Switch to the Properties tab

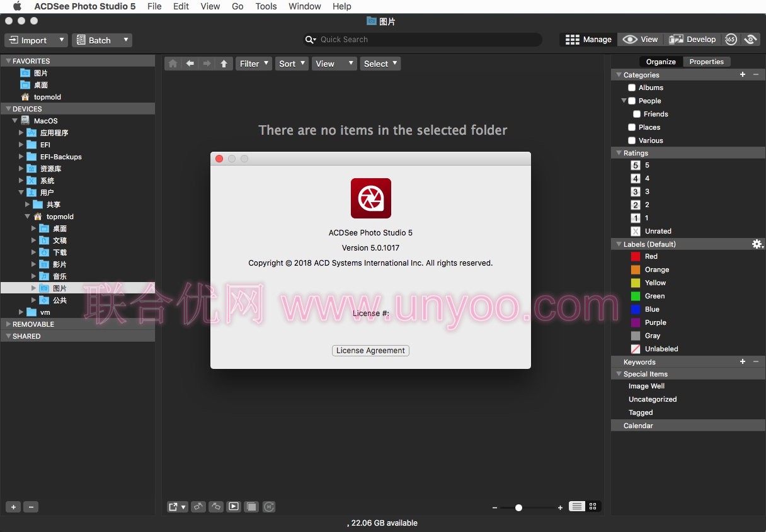tap(707, 62)
